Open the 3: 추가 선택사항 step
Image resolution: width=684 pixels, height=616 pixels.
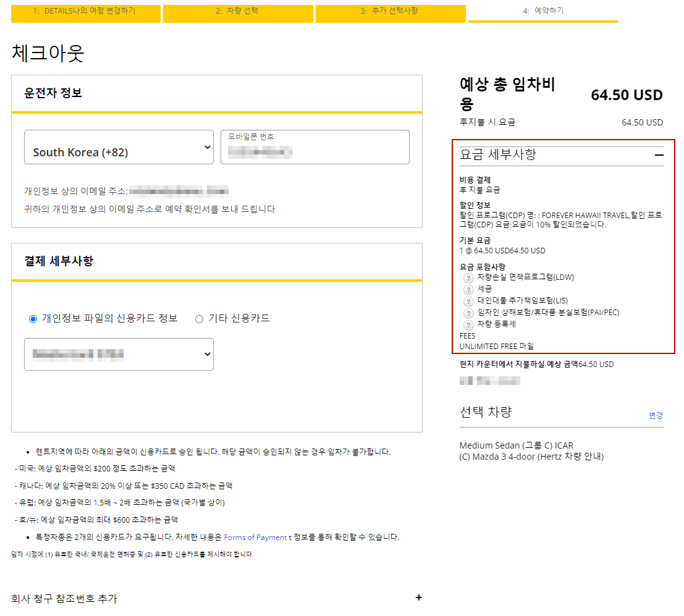tap(390, 13)
